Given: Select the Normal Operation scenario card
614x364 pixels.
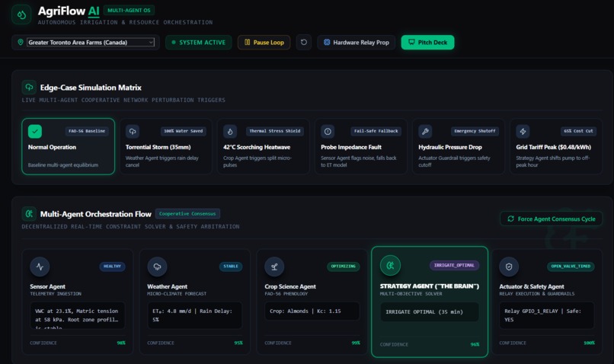Looking at the screenshot, I should pyautogui.click(x=68, y=146).
